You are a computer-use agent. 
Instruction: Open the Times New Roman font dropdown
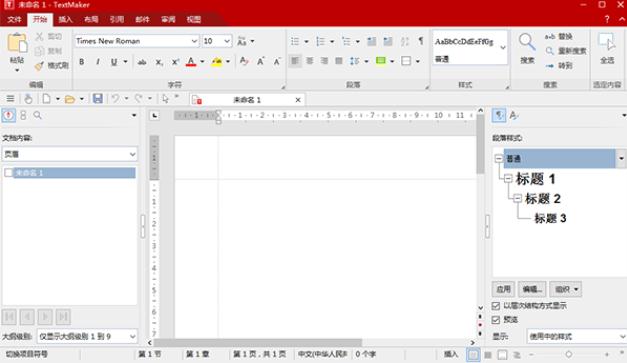[x=194, y=41]
